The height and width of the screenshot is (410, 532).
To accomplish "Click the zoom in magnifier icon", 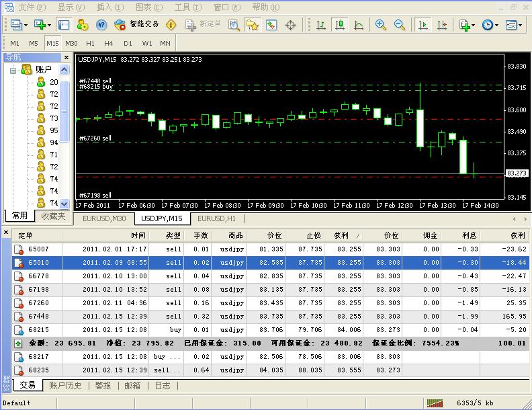I will click(x=381, y=25).
